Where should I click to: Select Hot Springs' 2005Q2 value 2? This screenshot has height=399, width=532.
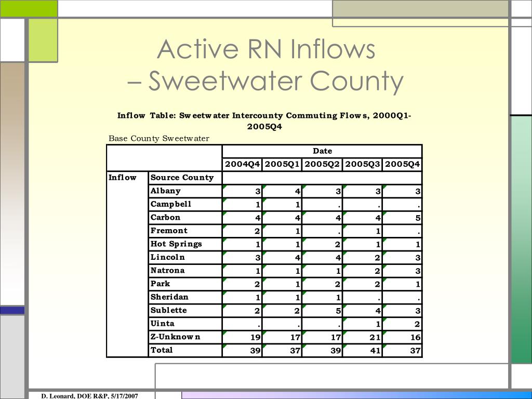pos(337,245)
